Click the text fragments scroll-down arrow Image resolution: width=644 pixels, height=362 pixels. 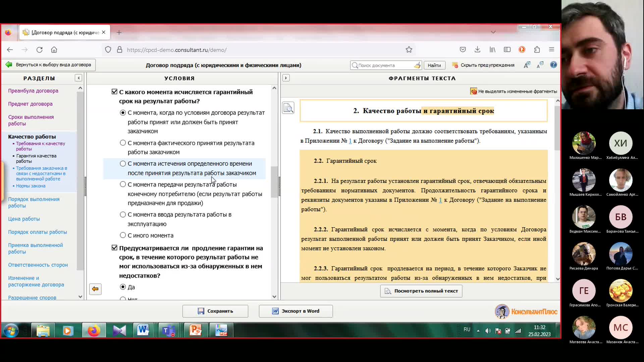(x=557, y=279)
